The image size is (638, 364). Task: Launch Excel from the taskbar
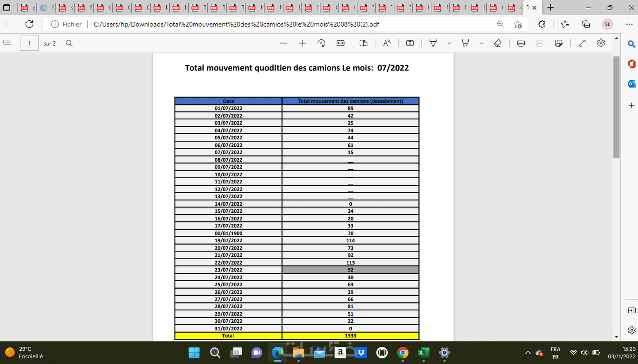tap(424, 353)
